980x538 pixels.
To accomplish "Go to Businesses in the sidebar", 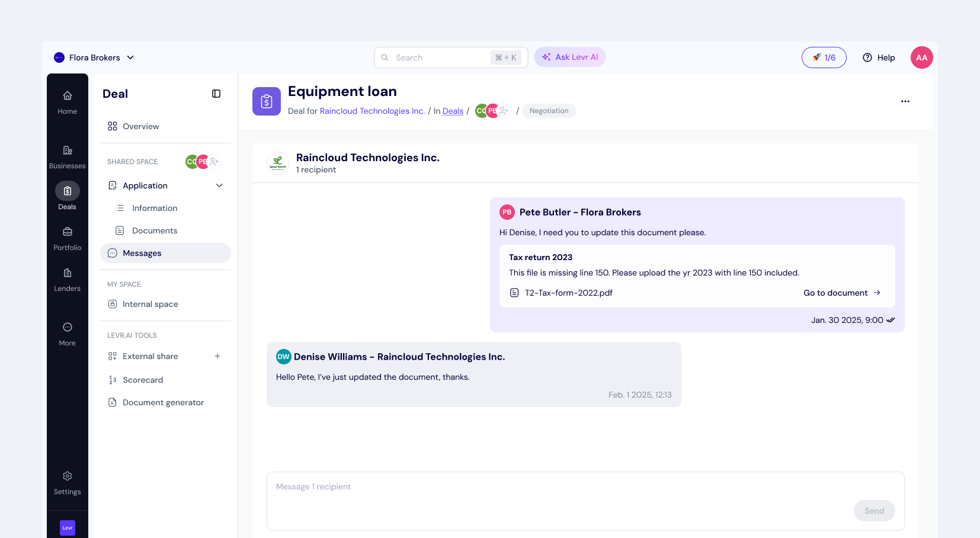I will click(x=67, y=157).
